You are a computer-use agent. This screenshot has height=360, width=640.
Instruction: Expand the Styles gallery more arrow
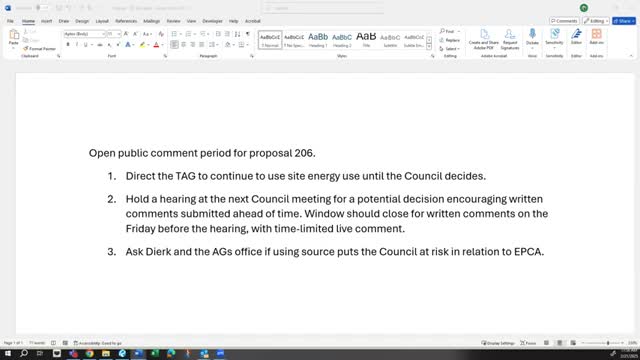[x=429, y=47]
